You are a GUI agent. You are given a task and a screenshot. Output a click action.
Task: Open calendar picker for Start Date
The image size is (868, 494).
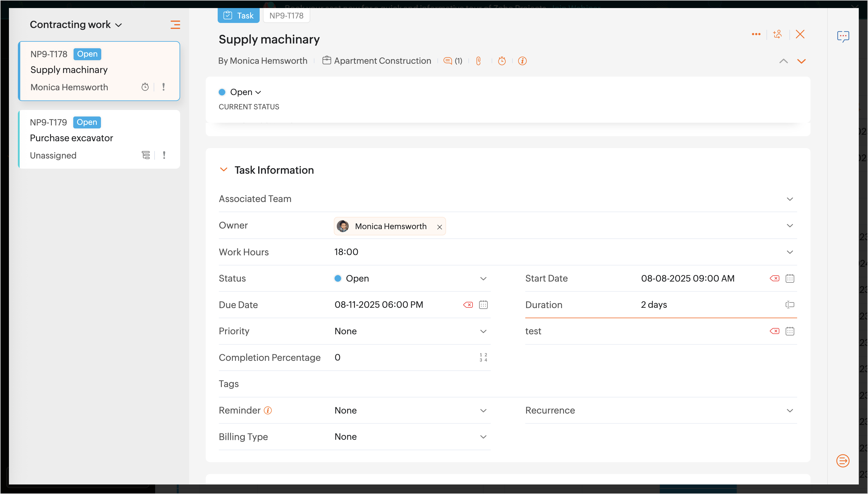pos(790,279)
